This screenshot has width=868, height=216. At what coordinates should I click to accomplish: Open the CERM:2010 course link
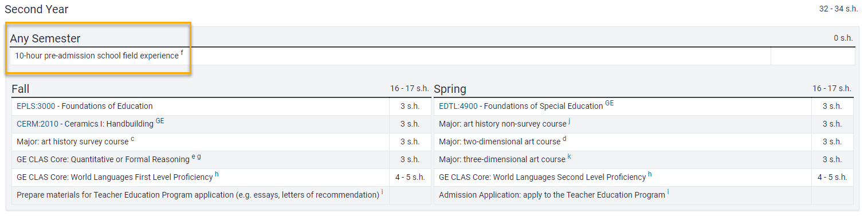tap(38, 124)
